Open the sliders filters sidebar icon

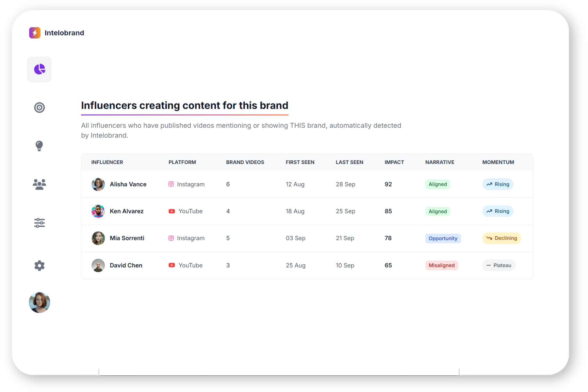tap(39, 223)
